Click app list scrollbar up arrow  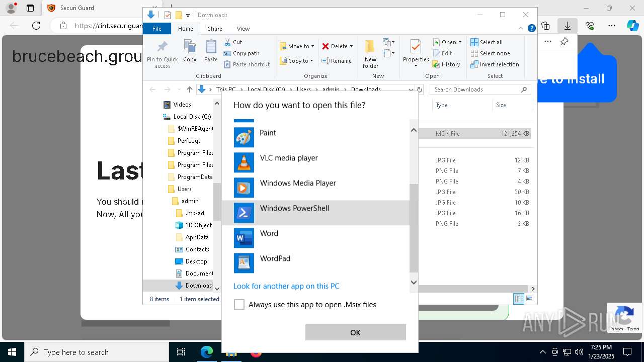pyautogui.click(x=414, y=130)
